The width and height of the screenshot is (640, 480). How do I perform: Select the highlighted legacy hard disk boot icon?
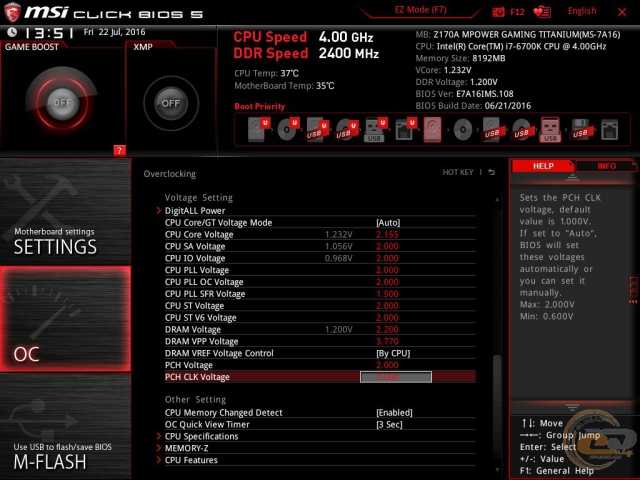click(433, 129)
